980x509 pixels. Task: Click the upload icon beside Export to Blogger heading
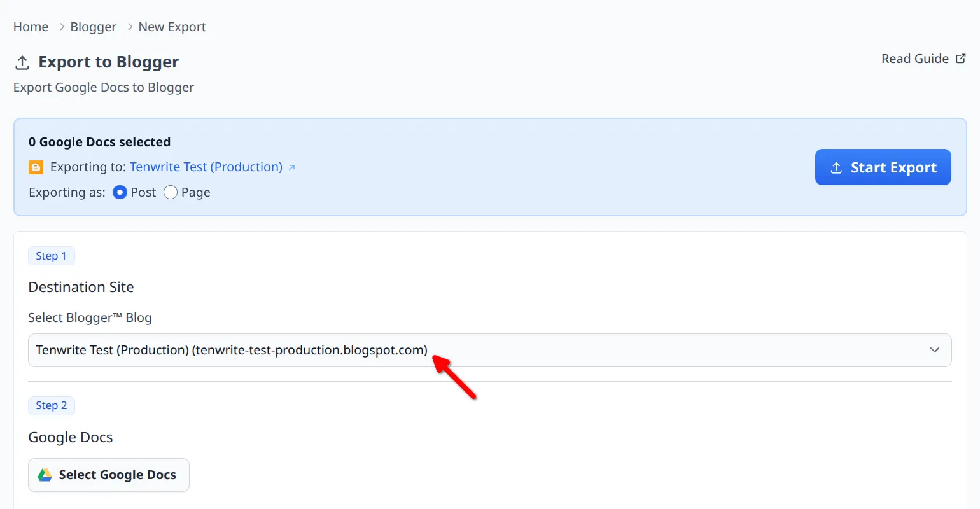click(22, 62)
